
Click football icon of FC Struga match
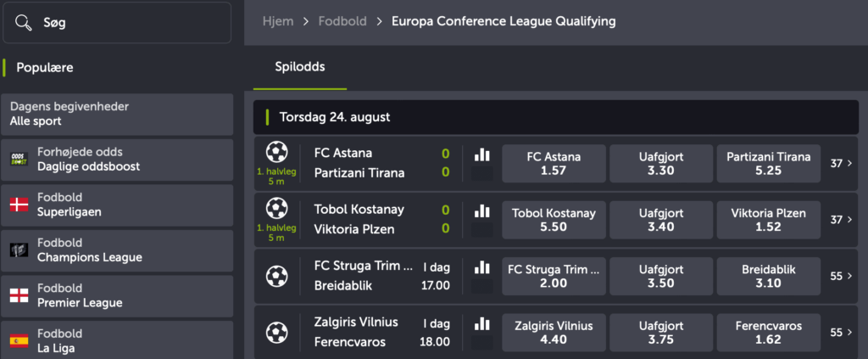276,276
